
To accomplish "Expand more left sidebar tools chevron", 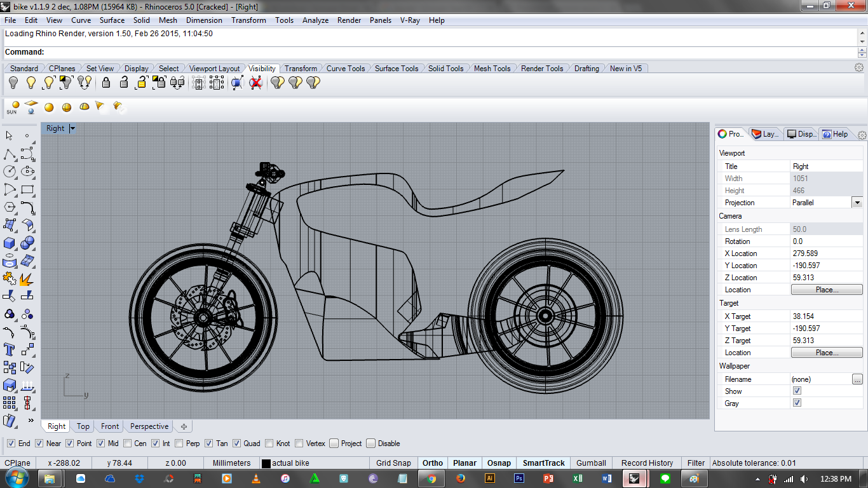I will [31, 420].
